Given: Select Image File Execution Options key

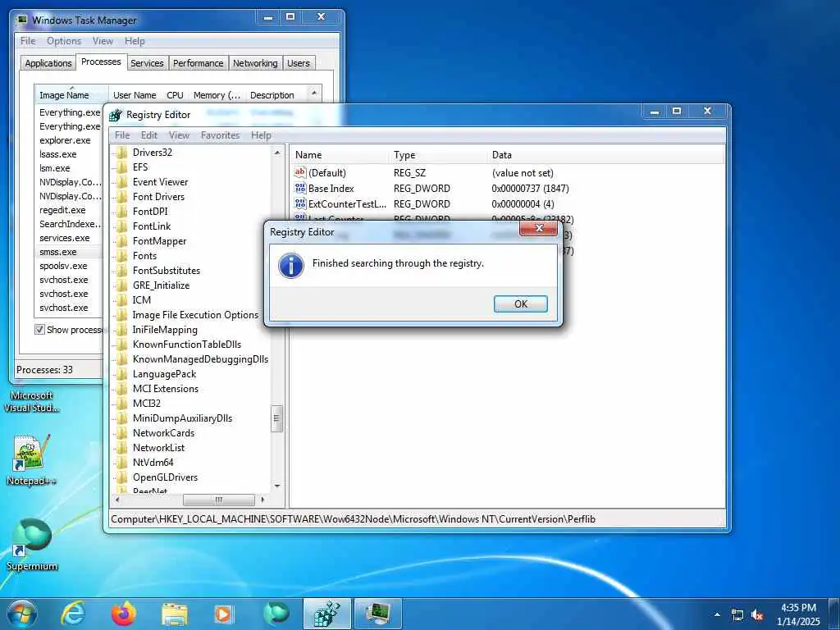Looking at the screenshot, I should click(195, 314).
